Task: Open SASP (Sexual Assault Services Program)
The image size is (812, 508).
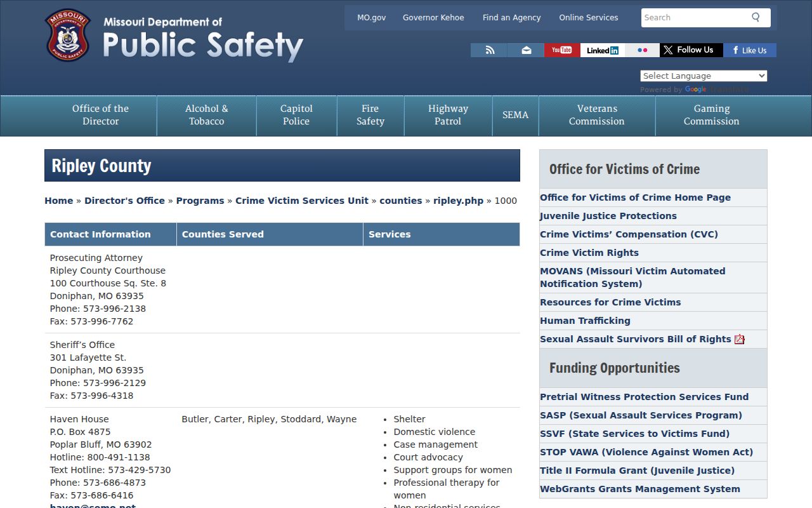Action: 641,415
